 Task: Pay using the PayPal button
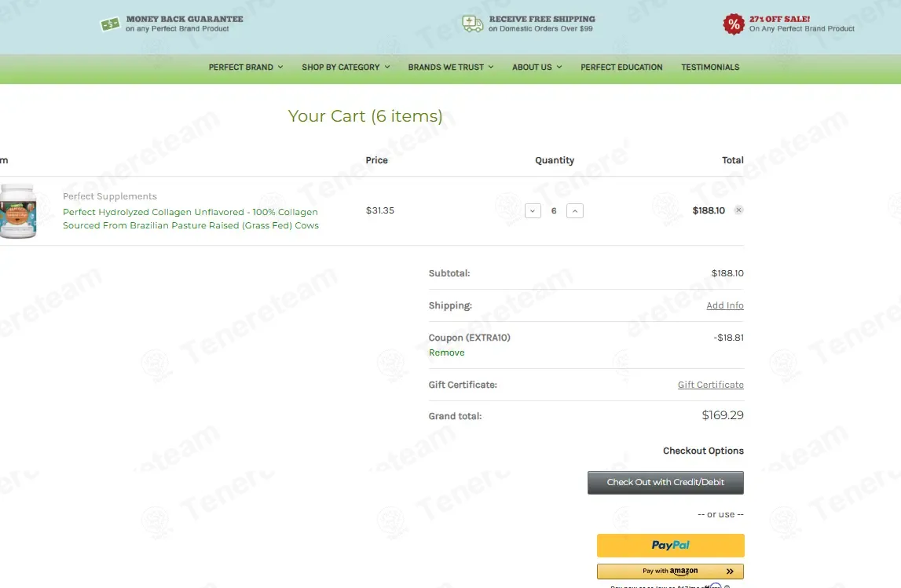click(x=670, y=545)
